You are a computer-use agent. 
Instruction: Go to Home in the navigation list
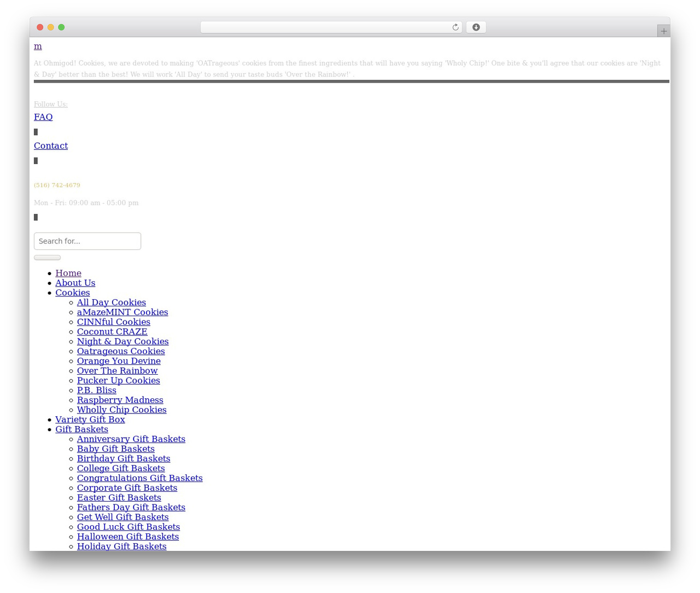point(68,273)
